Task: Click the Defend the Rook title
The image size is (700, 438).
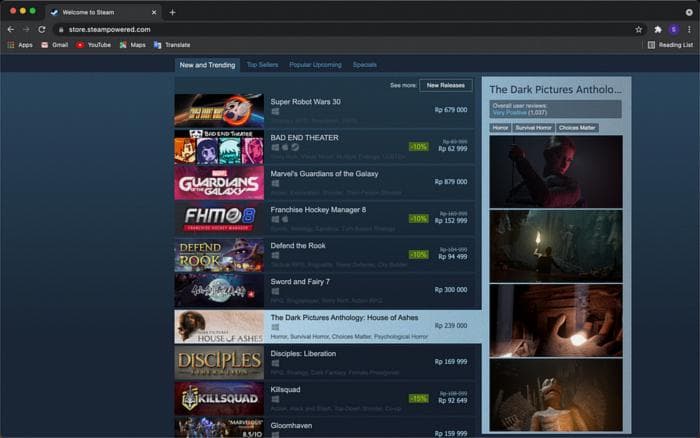Action: tap(298, 246)
